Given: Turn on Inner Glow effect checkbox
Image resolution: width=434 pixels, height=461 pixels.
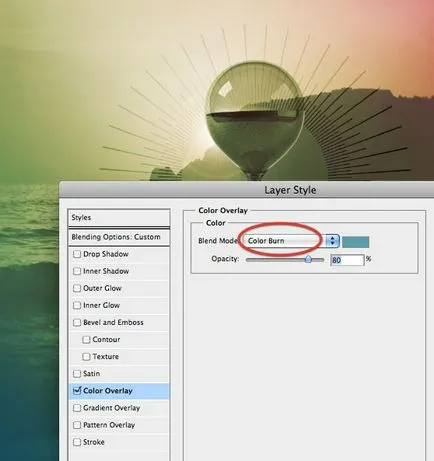Looking at the screenshot, I should click(77, 305).
